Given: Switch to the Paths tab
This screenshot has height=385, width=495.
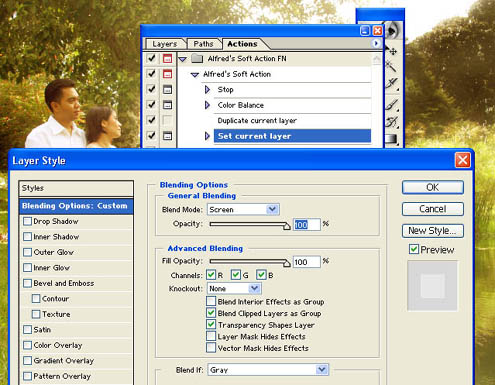Looking at the screenshot, I should pos(203,44).
